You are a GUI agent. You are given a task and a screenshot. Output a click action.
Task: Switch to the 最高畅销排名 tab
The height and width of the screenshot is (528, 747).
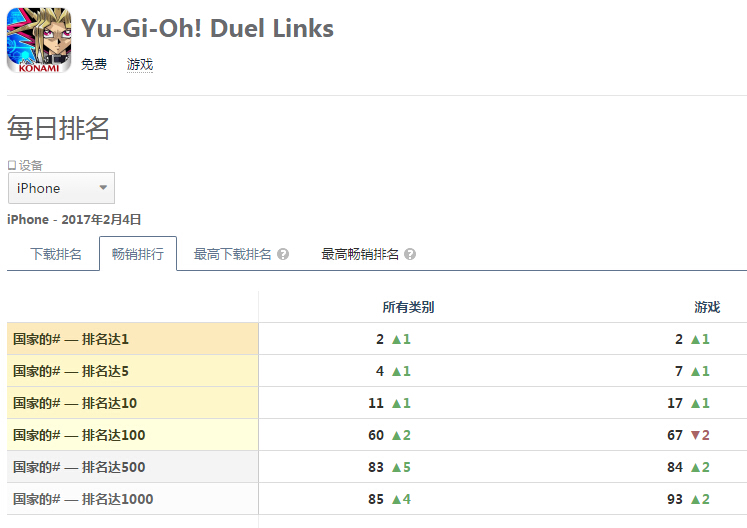point(360,254)
